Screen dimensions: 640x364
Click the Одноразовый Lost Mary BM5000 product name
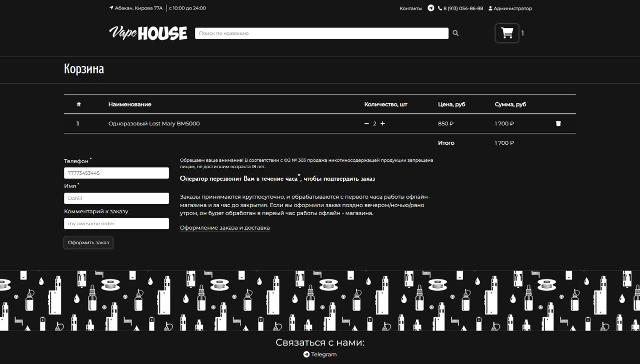[154, 123]
